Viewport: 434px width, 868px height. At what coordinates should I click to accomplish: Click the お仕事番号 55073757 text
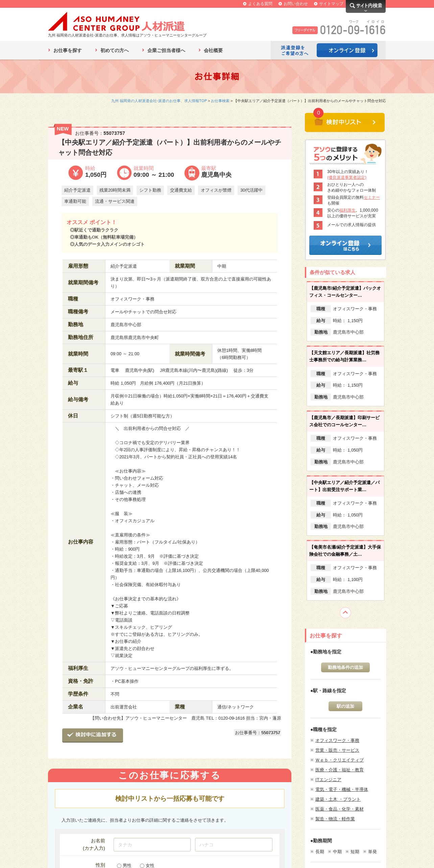[x=100, y=133]
